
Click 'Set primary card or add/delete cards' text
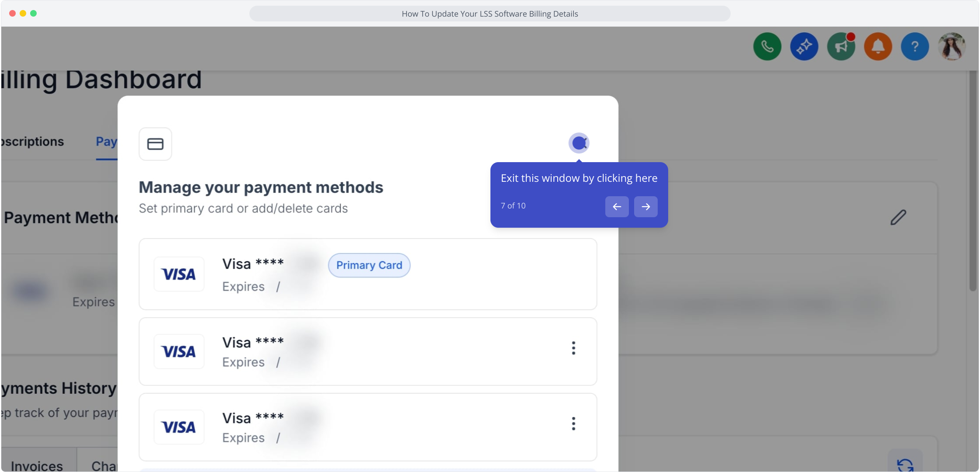pyautogui.click(x=243, y=208)
